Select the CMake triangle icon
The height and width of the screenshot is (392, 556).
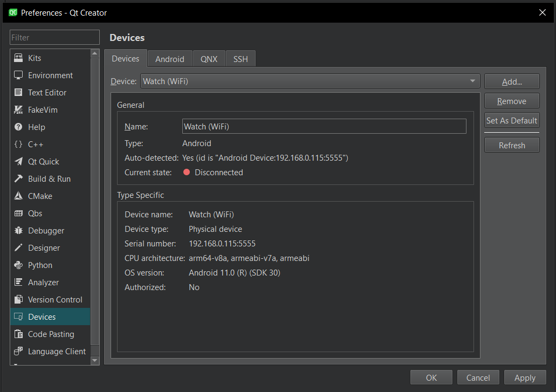tap(18, 196)
